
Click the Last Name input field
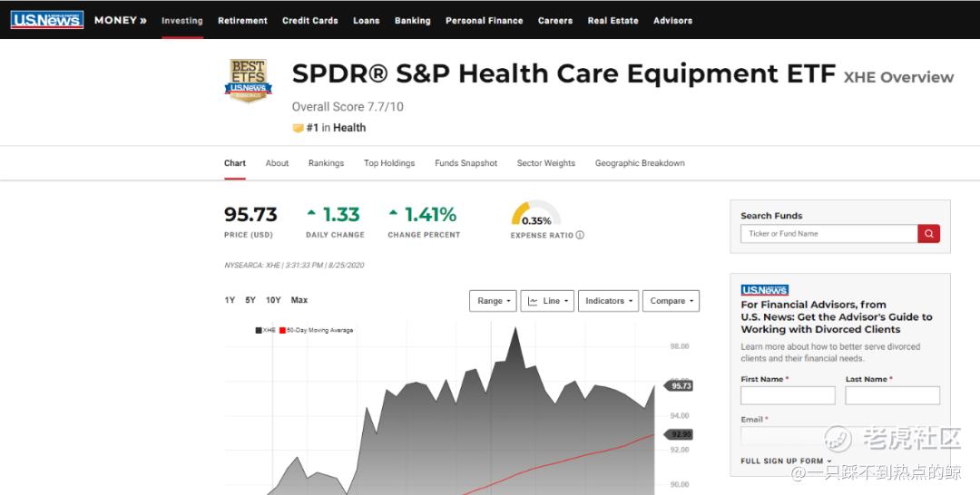point(893,395)
